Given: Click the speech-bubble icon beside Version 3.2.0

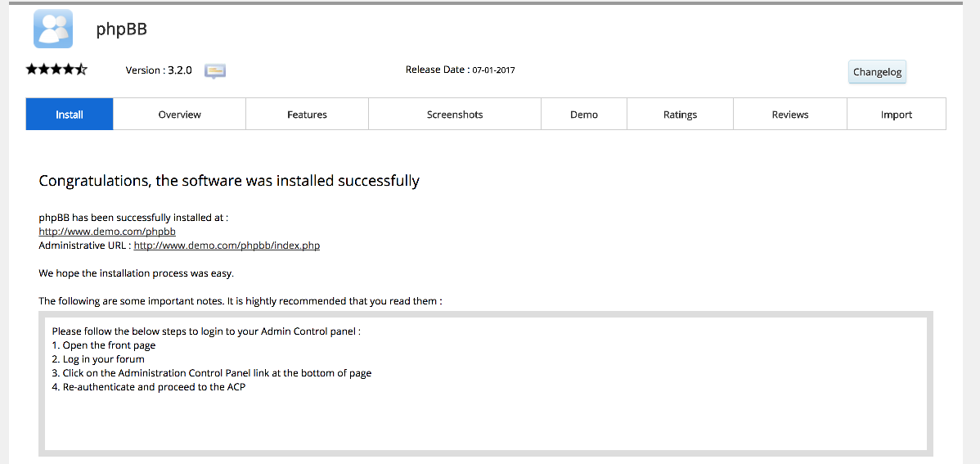Looking at the screenshot, I should click(x=215, y=70).
